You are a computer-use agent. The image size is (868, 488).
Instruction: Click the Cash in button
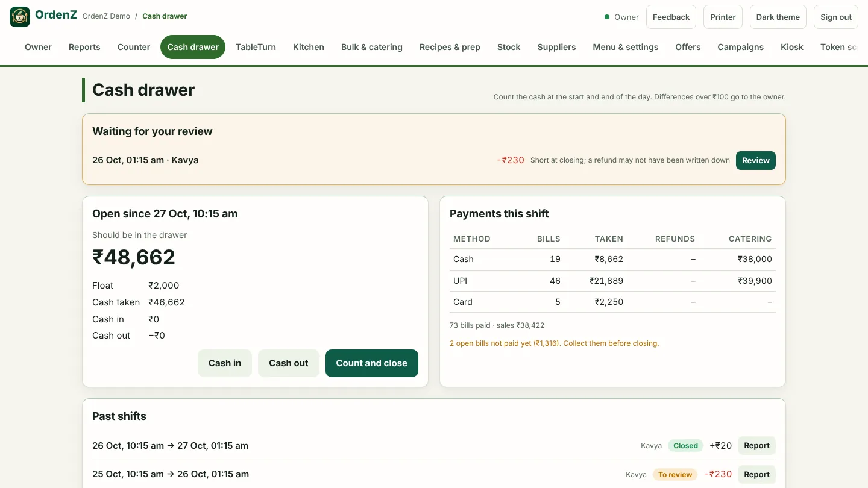[225, 363]
